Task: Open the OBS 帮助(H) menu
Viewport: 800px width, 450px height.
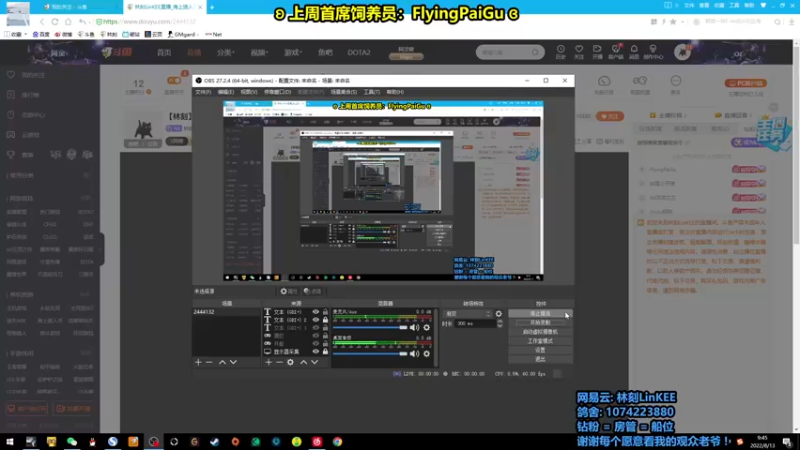Action: 395,92
